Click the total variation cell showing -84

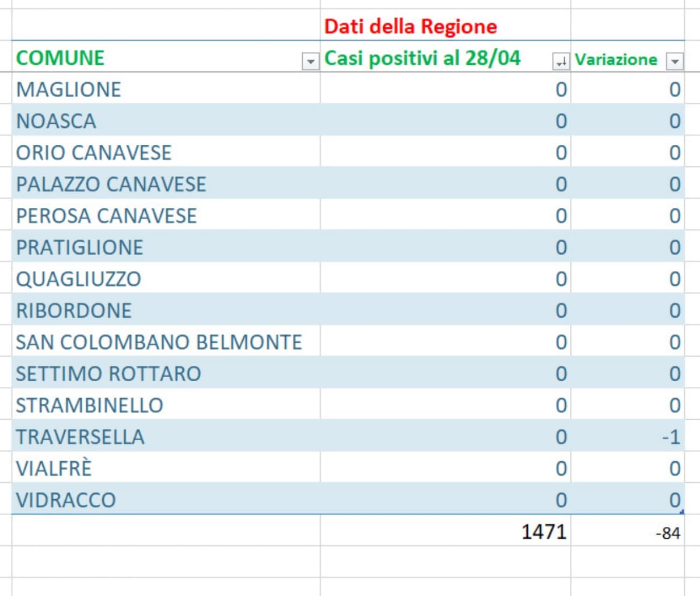(x=667, y=533)
